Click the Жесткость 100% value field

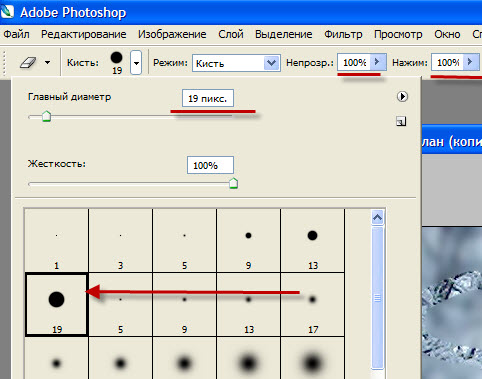point(210,165)
